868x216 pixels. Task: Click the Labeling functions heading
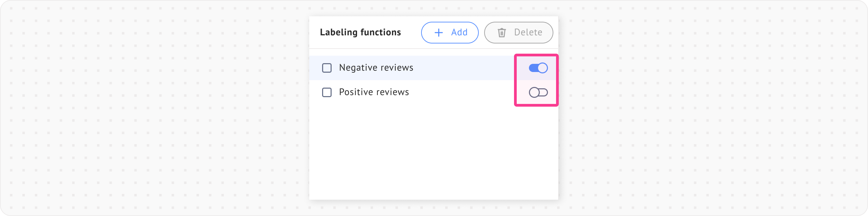[360, 32]
